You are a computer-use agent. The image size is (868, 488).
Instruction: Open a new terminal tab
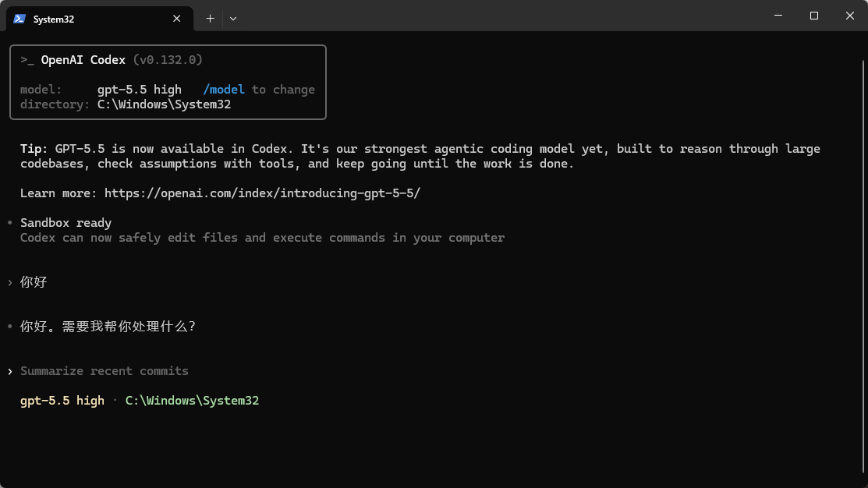(210, 19)
